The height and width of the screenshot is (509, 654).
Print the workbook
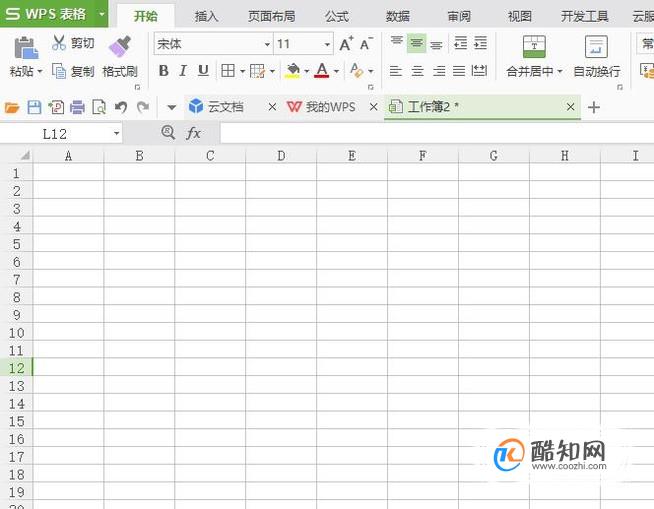point(78,107)
